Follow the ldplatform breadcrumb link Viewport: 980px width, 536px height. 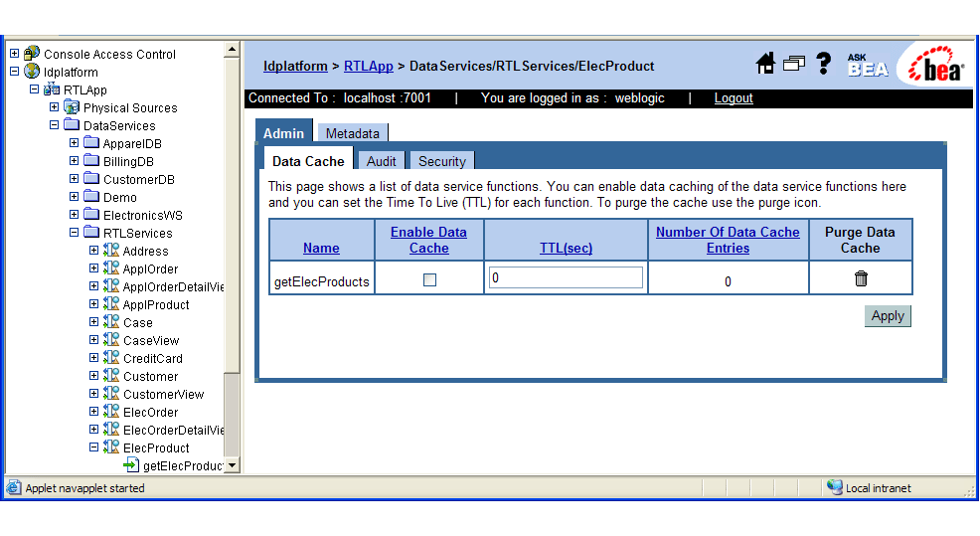pyautogui.click(x=295, y=66)
